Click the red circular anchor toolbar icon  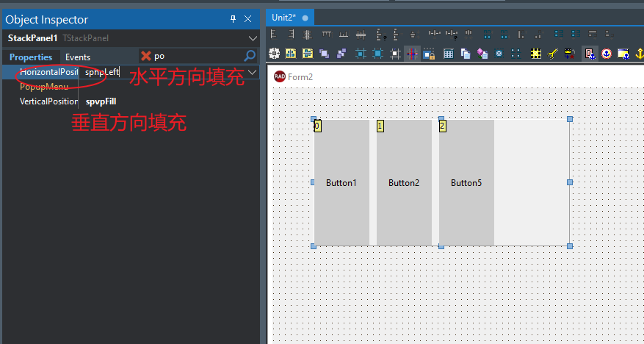coord(607,53)
